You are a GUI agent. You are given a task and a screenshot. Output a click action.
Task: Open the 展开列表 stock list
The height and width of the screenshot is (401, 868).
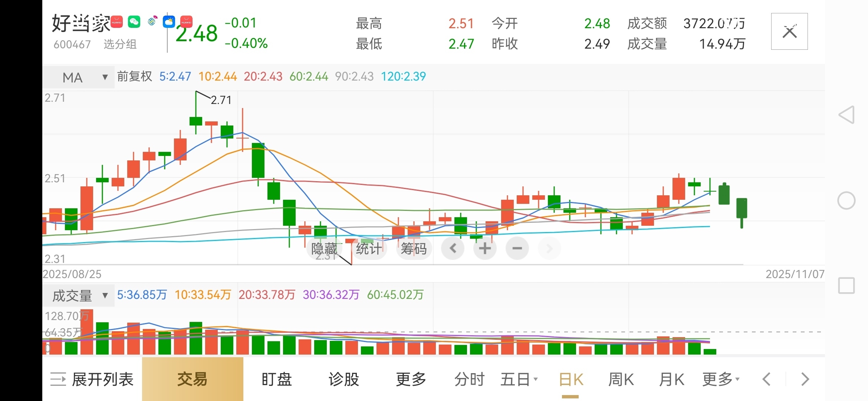[92, 379]
